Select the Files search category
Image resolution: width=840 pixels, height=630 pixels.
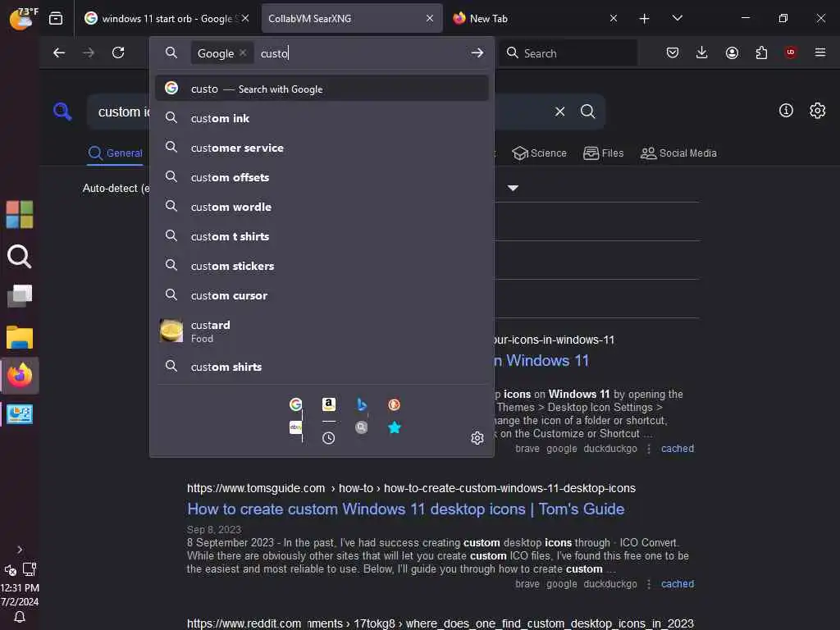[603, 153]
